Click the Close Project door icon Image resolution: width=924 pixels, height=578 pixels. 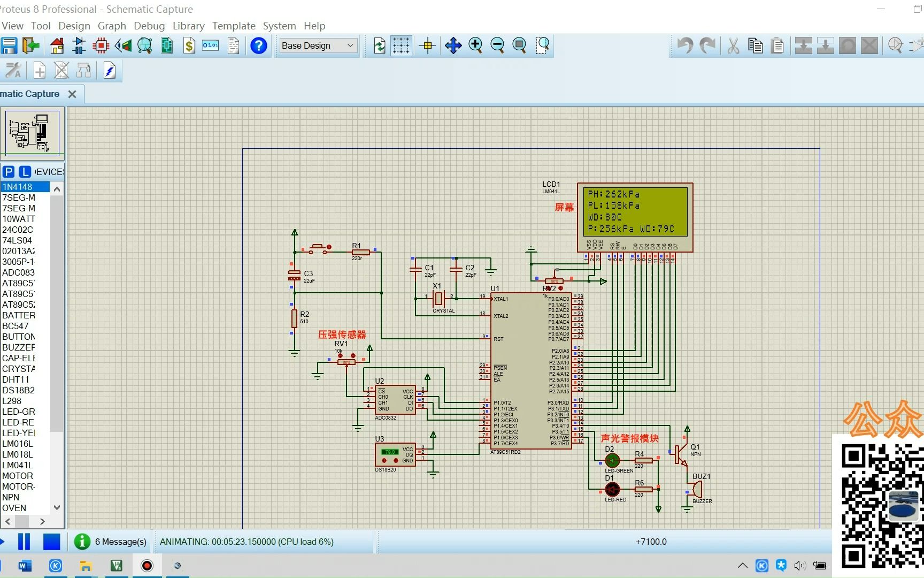coord(31,45)
